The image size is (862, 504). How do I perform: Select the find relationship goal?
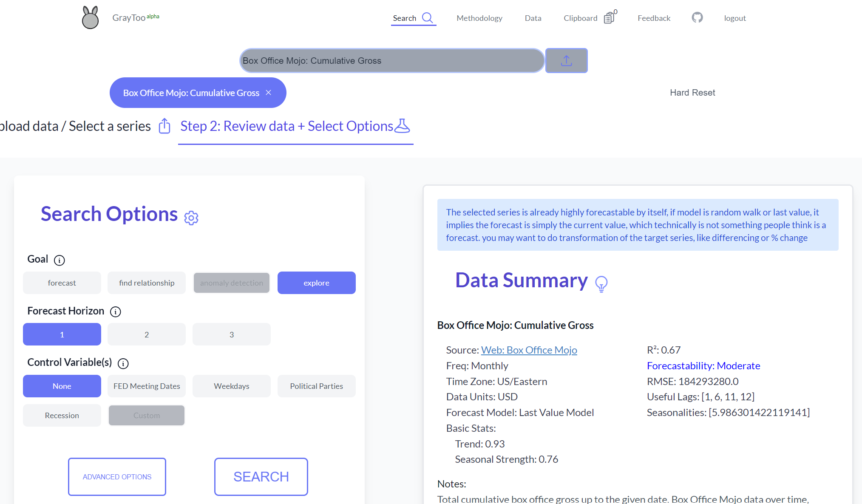pyautogui.click(x=147, y=283)
